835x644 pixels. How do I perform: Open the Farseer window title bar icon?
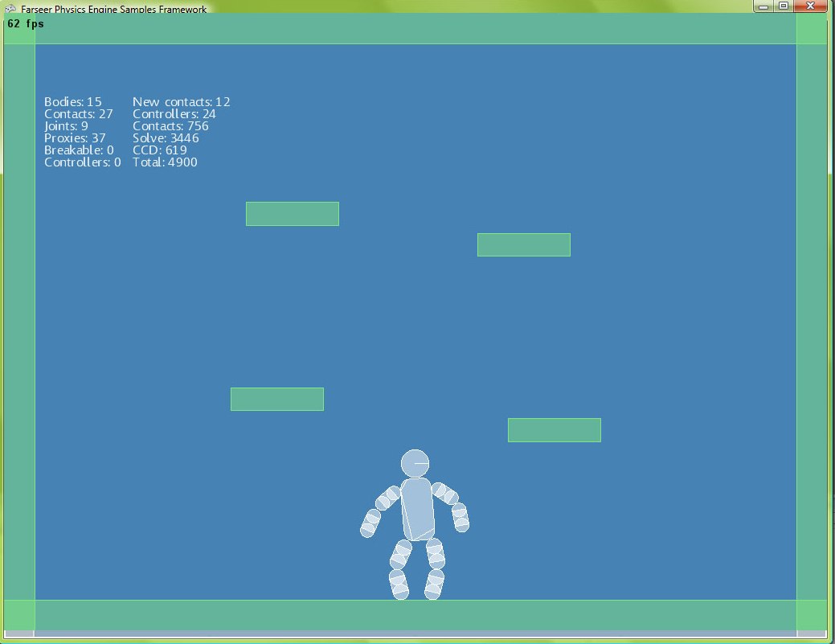tap(10, 9)
